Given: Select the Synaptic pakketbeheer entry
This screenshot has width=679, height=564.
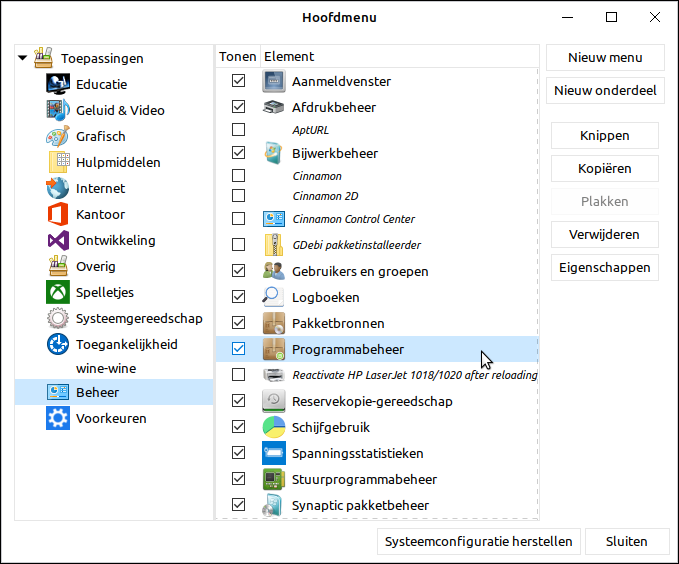Looking at the screenshot, I should (360, 505).
